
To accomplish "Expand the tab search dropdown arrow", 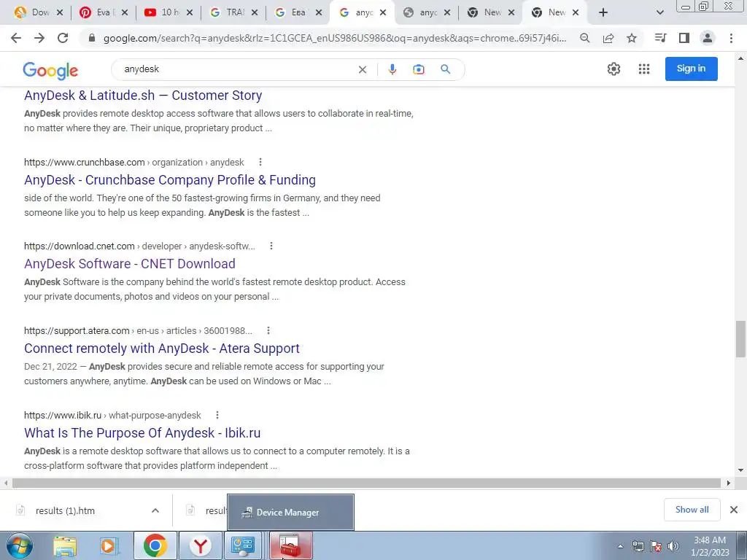I will click(x=659, y=12).
